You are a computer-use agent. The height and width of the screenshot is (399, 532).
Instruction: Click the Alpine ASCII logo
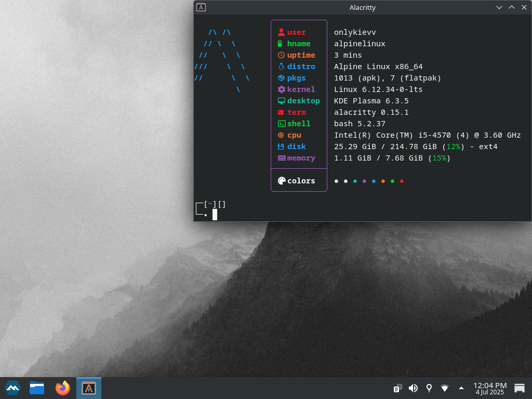(x=222, y=61)
